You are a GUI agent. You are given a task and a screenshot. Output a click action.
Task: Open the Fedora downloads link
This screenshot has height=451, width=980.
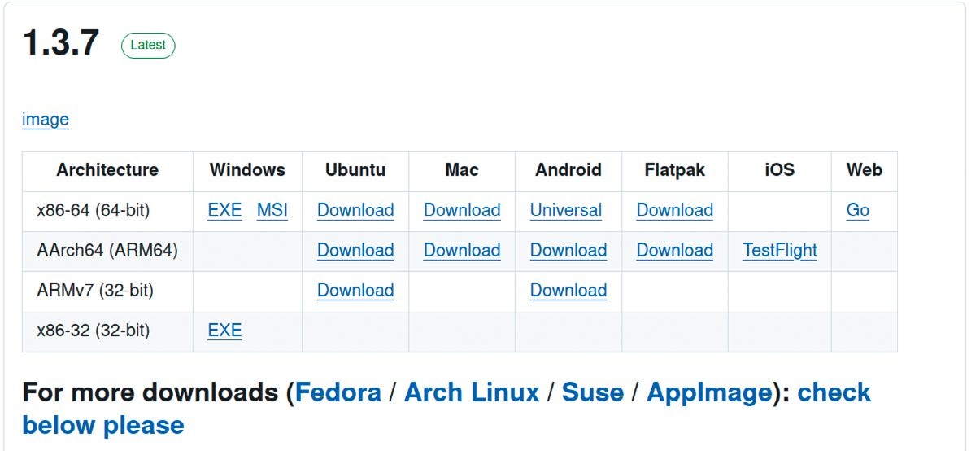click(338, 392)
